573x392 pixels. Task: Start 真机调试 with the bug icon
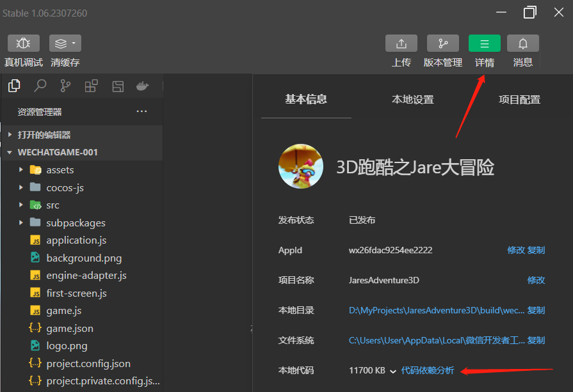(x=23, y=43)
